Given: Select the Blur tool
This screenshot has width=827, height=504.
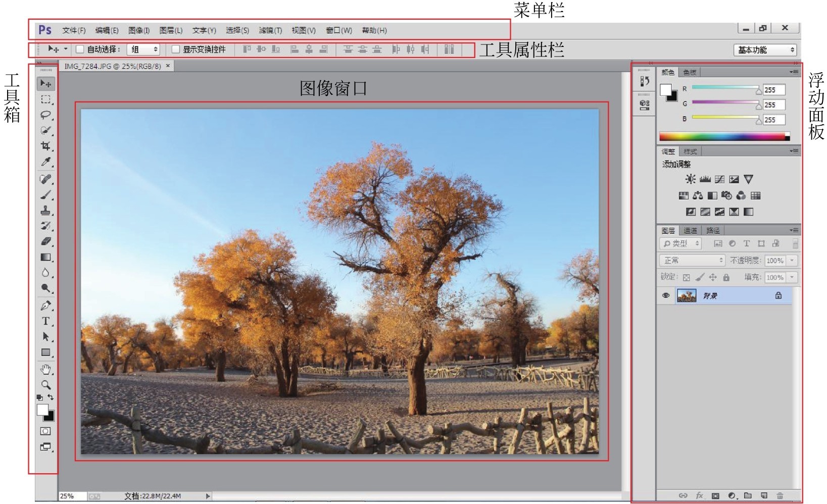Looking at the screenshot, I should [46, 273].
